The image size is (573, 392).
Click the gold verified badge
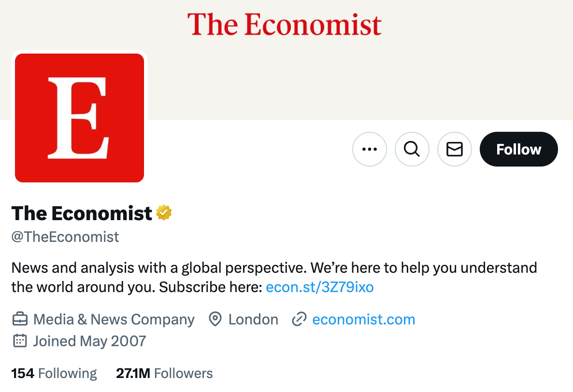point(164,212)
